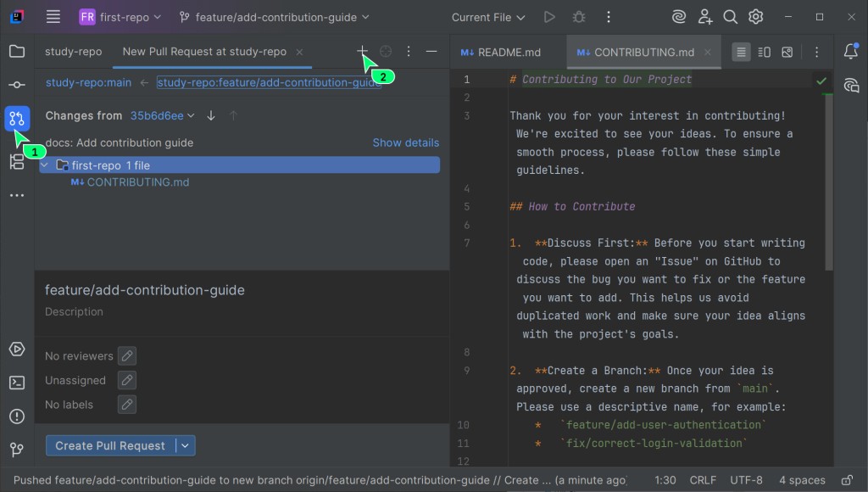The height and width of the screenshot is (492, 868).
Task: Open the Git tool window
Action: click(x=17, y=450)
